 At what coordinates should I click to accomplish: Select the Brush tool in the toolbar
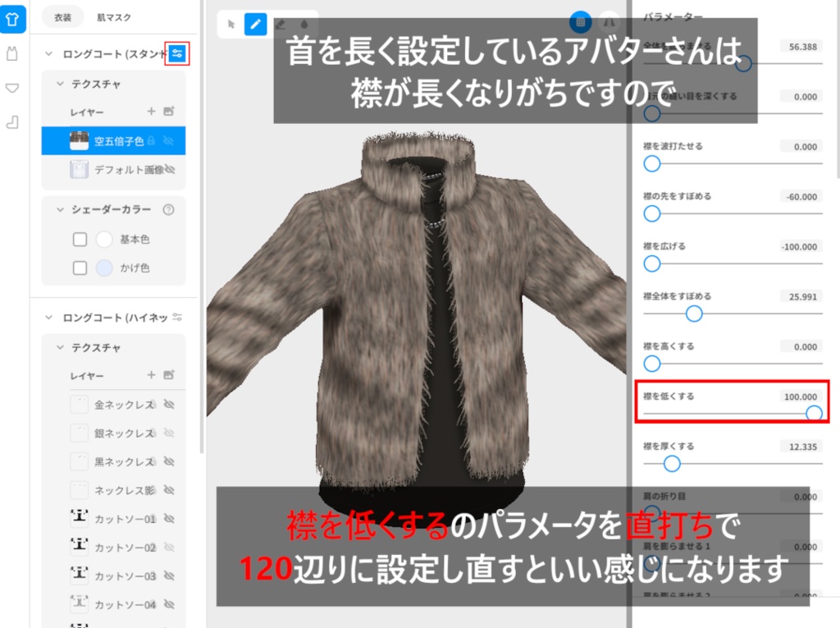(255, 24)
